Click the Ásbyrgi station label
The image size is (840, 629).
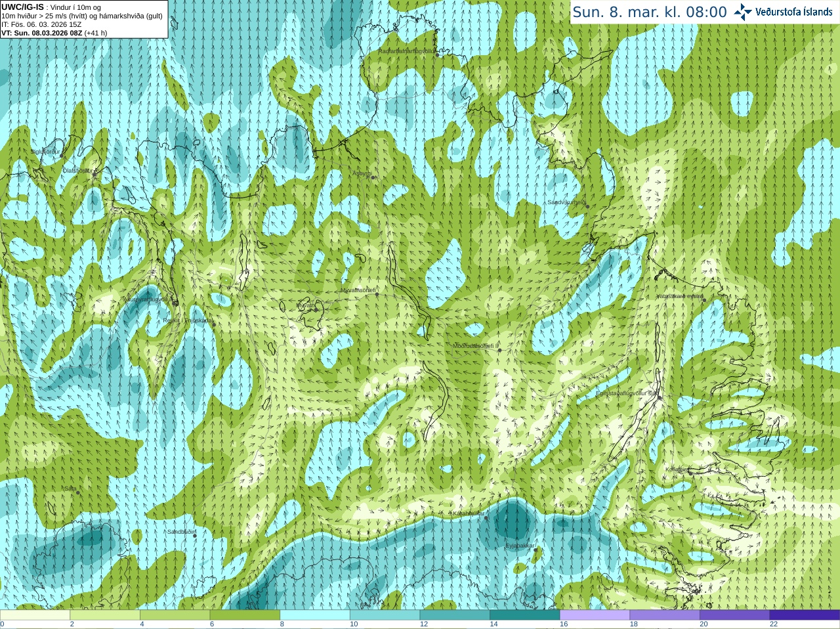pos(362,173)
